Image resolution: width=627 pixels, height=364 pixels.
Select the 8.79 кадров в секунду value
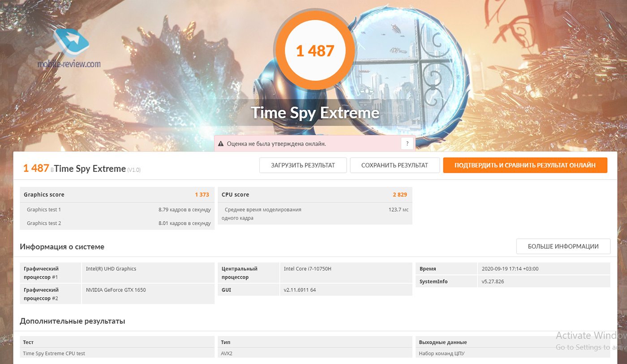tap(185, 210)
